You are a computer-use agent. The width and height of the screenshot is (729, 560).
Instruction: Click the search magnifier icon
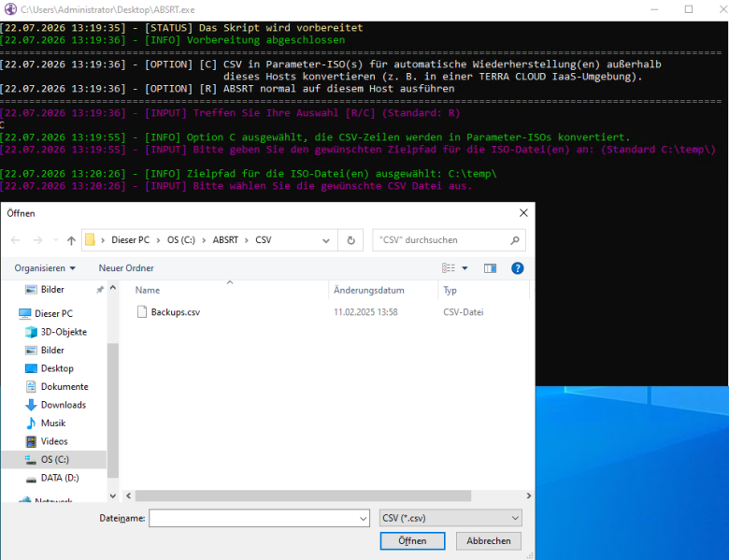point(515,240)
